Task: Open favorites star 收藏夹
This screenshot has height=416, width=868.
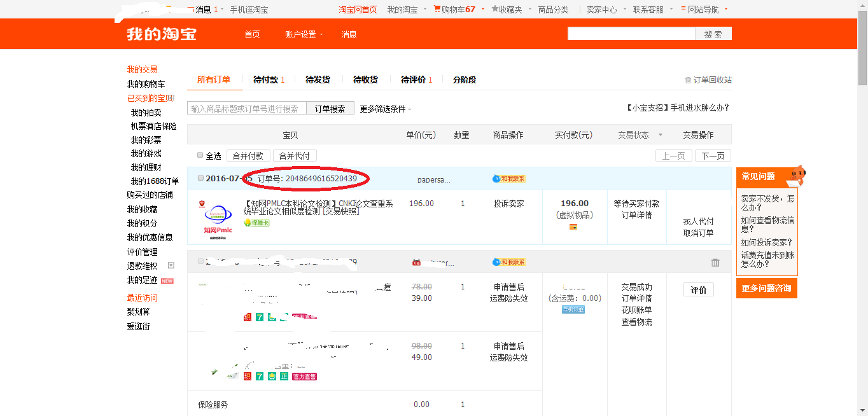Action: pos(494,9)
